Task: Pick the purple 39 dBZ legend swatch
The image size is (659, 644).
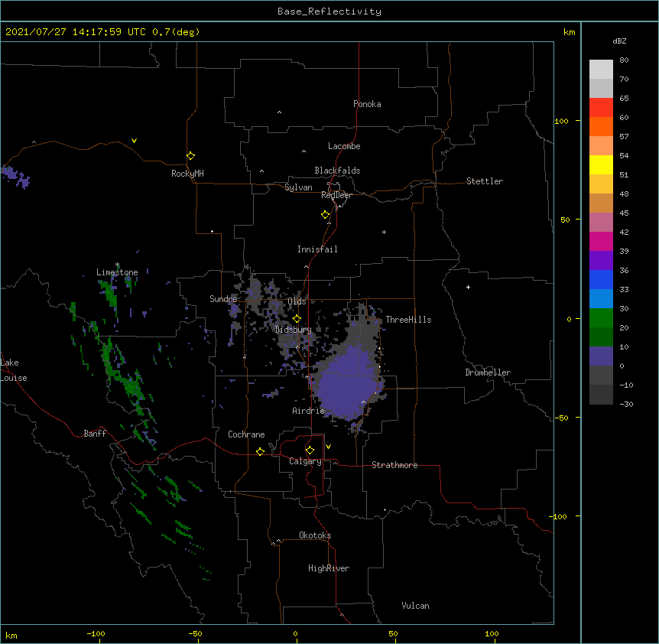Action: coord(601,260)
